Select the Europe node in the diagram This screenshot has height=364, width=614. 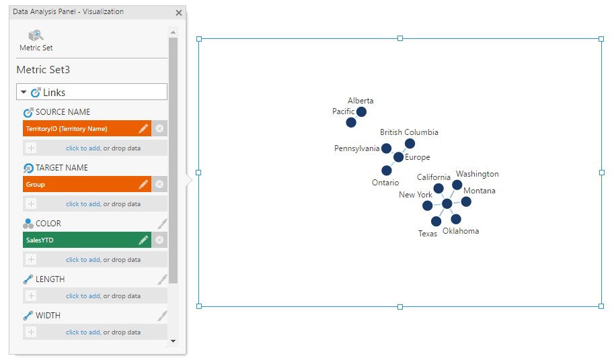(398, 157)
